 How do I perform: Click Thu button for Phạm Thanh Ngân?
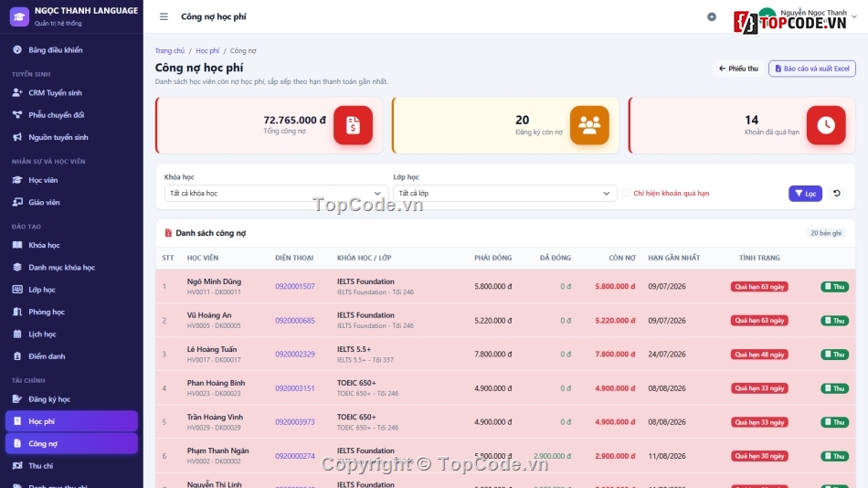[835, 456]
